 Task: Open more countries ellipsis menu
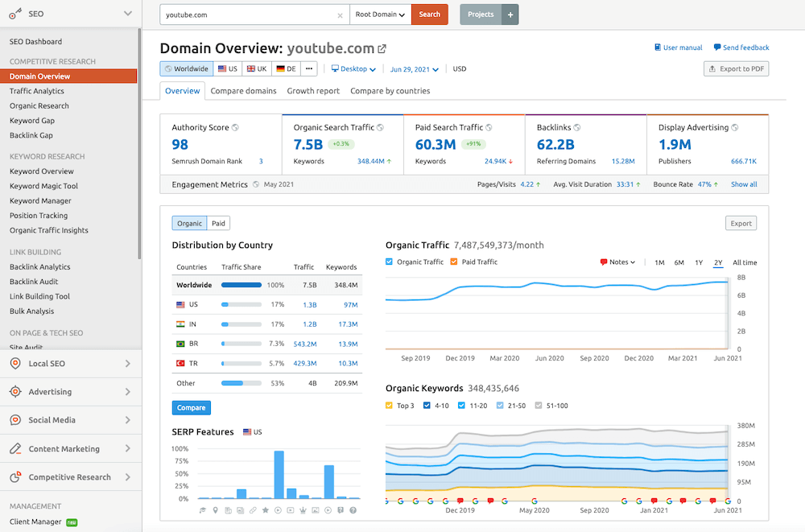(x=308, y=68)
